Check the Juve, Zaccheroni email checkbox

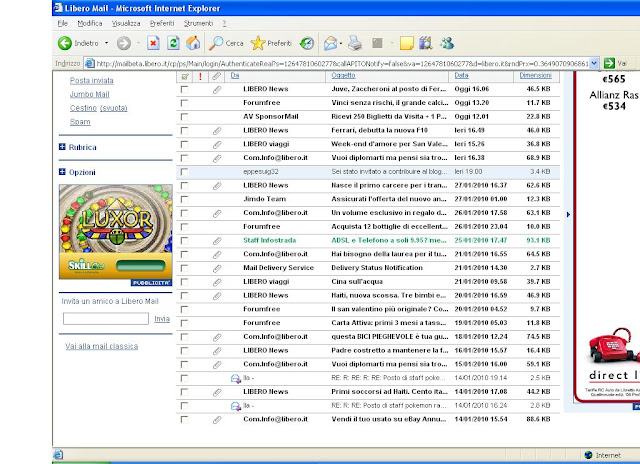pos(184,89)
